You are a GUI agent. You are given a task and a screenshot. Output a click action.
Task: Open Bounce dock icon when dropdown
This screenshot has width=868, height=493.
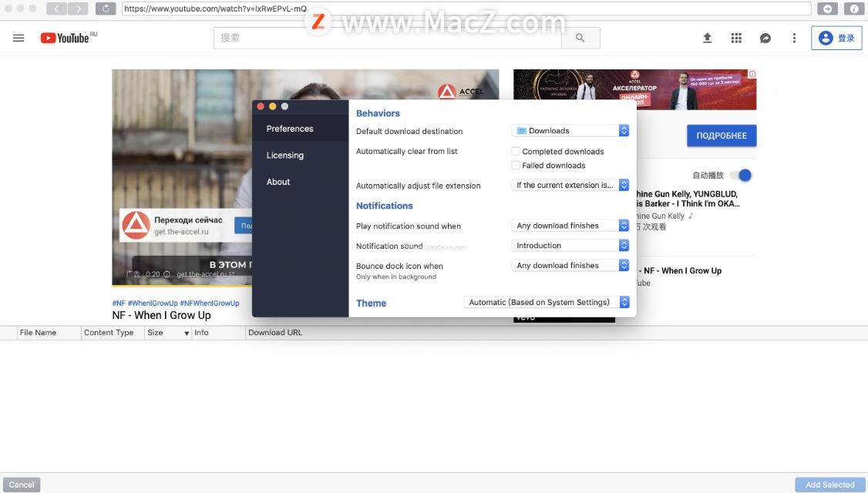point(570,265)
